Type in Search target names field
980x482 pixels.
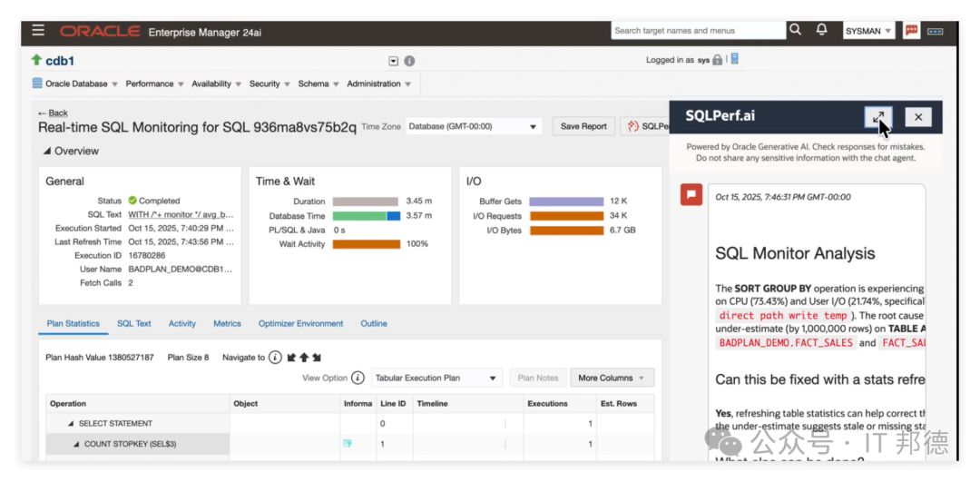[x=698, y=30]
